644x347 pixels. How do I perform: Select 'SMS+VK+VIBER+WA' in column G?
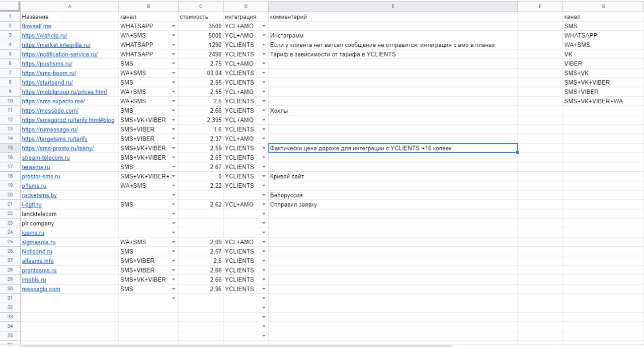click(603, 101)
